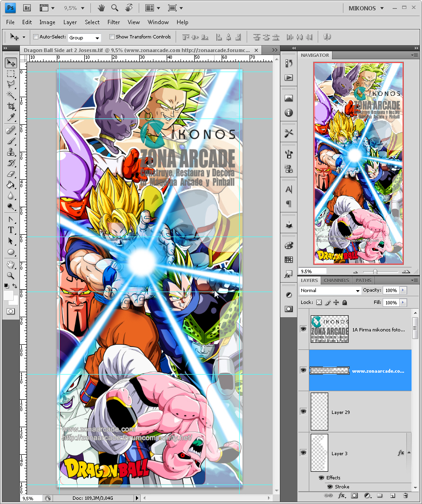Toggle lock transparent pixels
422x504 pixels.
[x=319, y=302]
